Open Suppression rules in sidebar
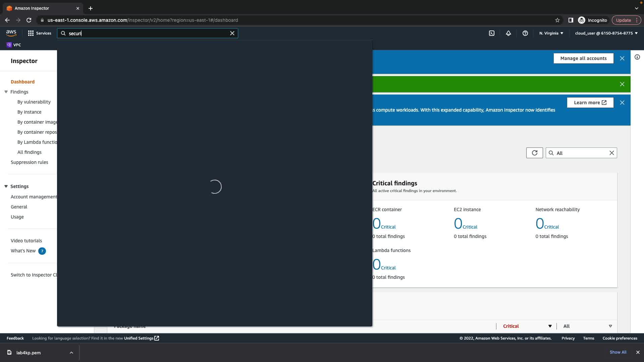Screen dimensions: 644x362 30,162
